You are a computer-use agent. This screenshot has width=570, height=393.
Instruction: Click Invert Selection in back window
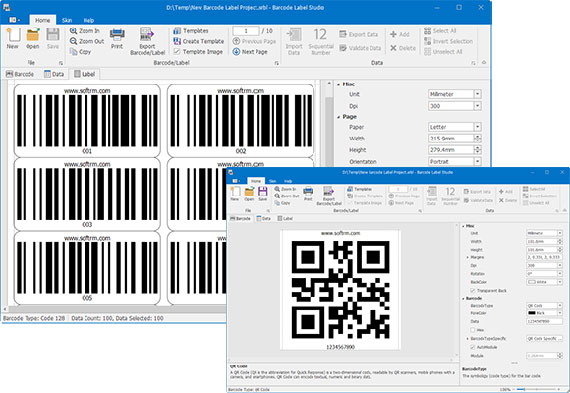coord(449,41)
